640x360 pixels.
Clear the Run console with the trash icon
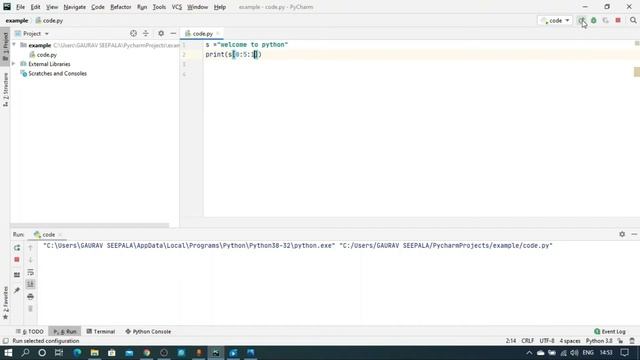(x=30, y=309)
